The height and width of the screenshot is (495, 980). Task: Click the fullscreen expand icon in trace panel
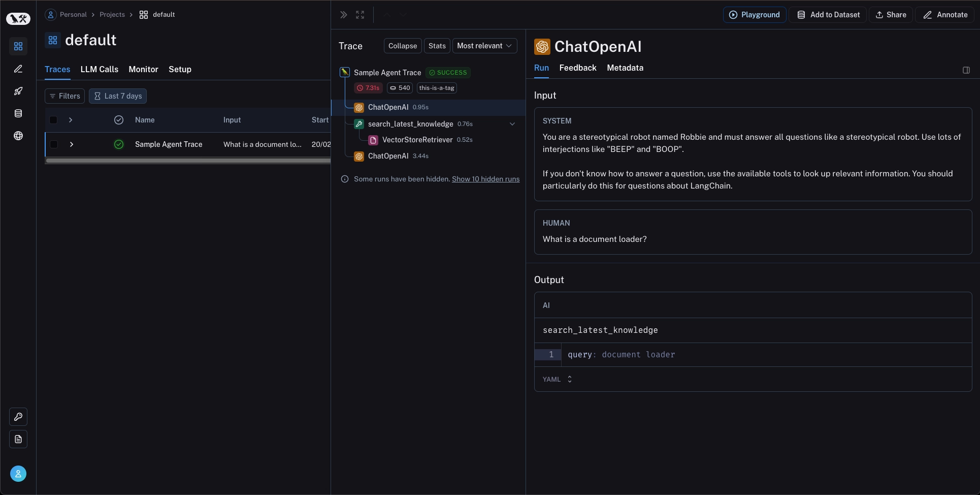360,15
